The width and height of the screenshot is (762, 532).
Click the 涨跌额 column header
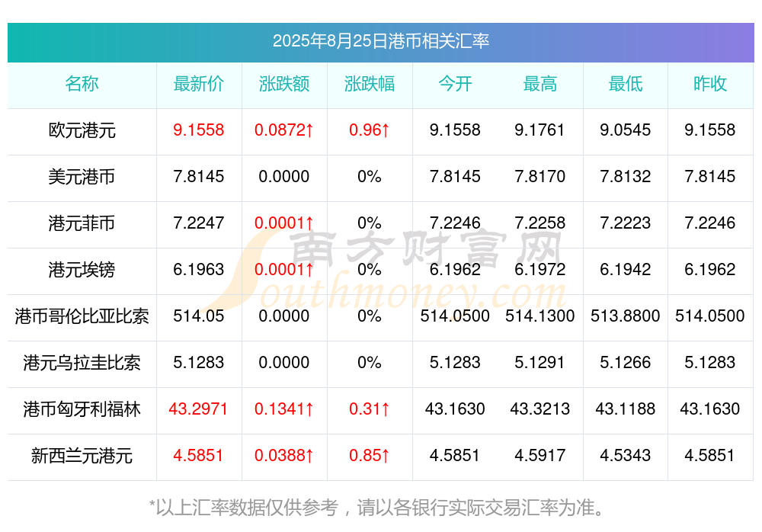click(284, 84)
